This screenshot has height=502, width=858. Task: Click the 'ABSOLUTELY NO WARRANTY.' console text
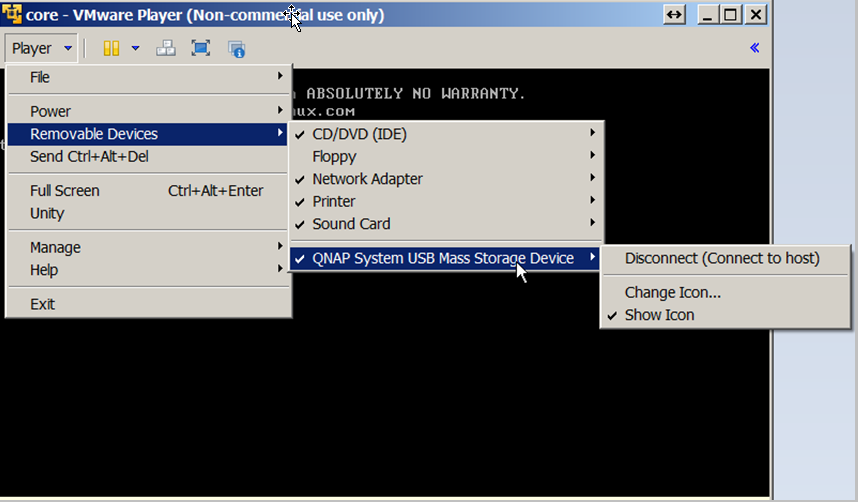415,94
